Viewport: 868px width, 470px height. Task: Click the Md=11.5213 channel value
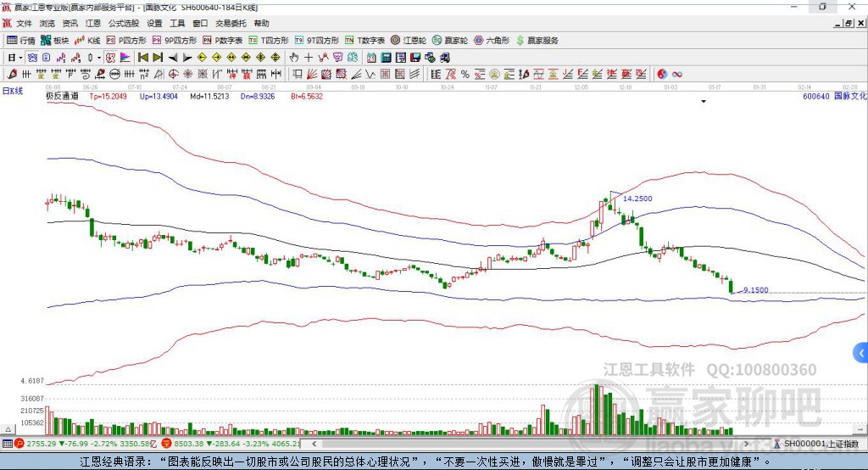(209, 96)
